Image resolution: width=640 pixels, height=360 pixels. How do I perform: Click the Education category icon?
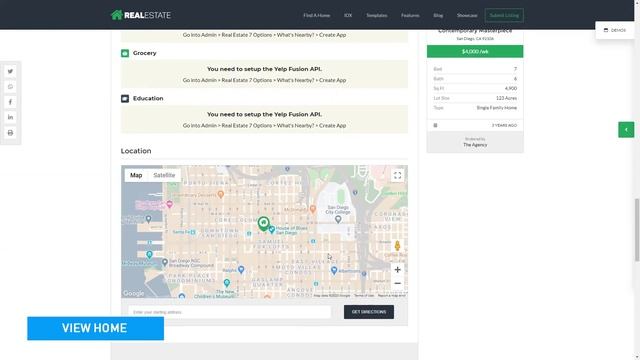coord(125,98)
